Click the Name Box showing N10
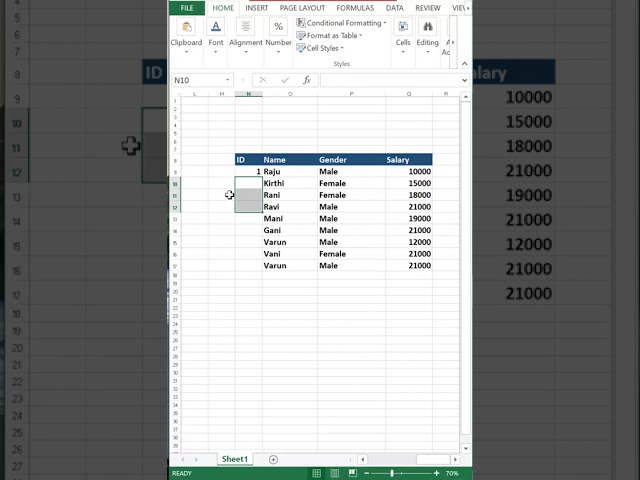The image size is (640, 480). click(198, 80)
